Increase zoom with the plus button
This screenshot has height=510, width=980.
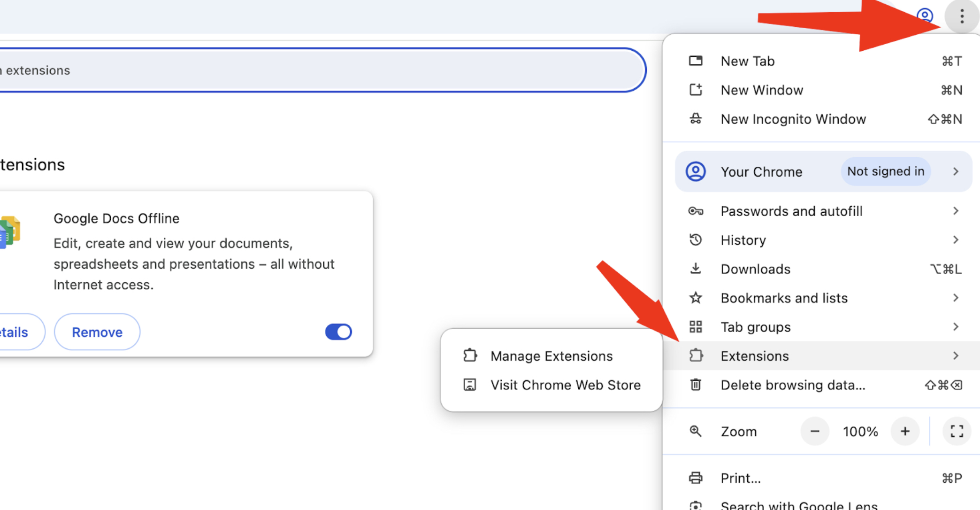point(905,431)
